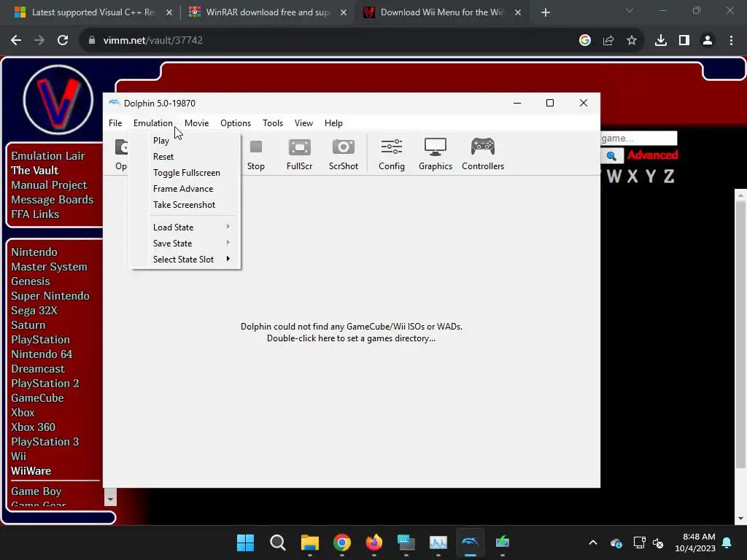Open the taskbar clock and date
This screenshot has width=747, height=560.
coord(695,542)
